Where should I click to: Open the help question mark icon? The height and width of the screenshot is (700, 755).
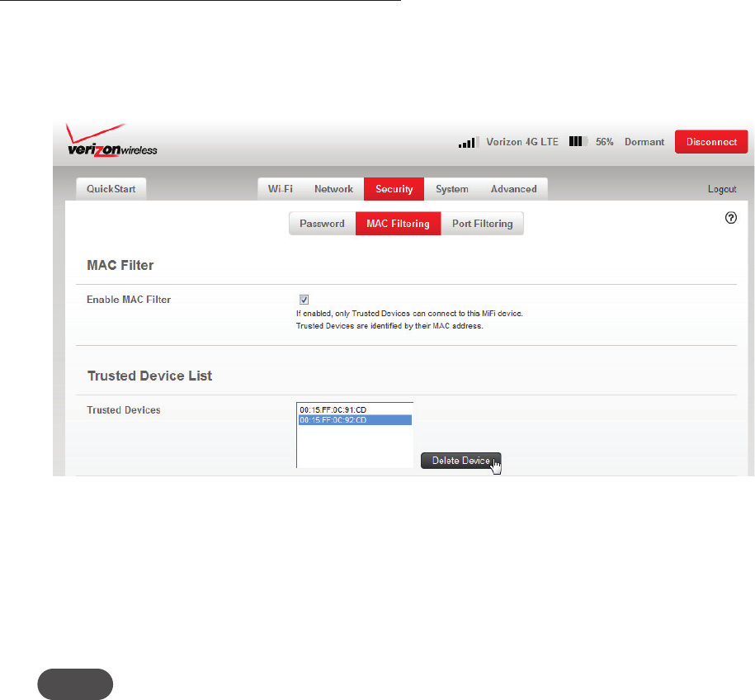pos(730,218)
